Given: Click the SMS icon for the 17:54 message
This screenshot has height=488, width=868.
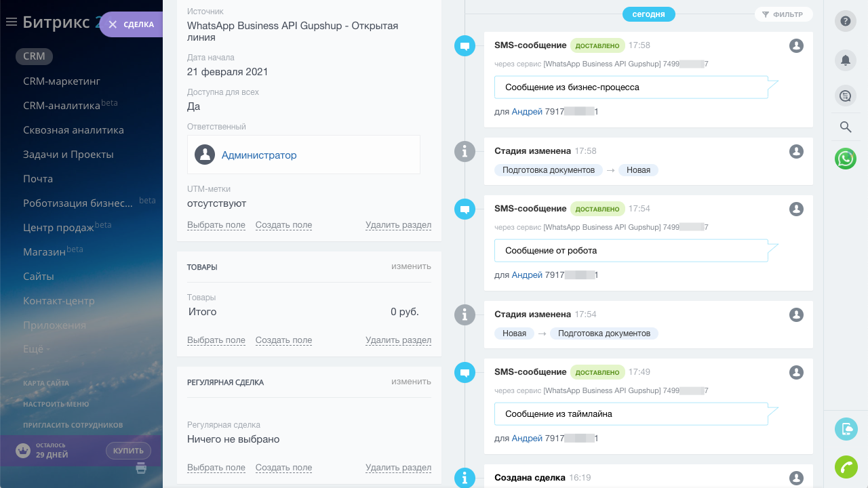Looking at the screenshot, I should [465, 209].
